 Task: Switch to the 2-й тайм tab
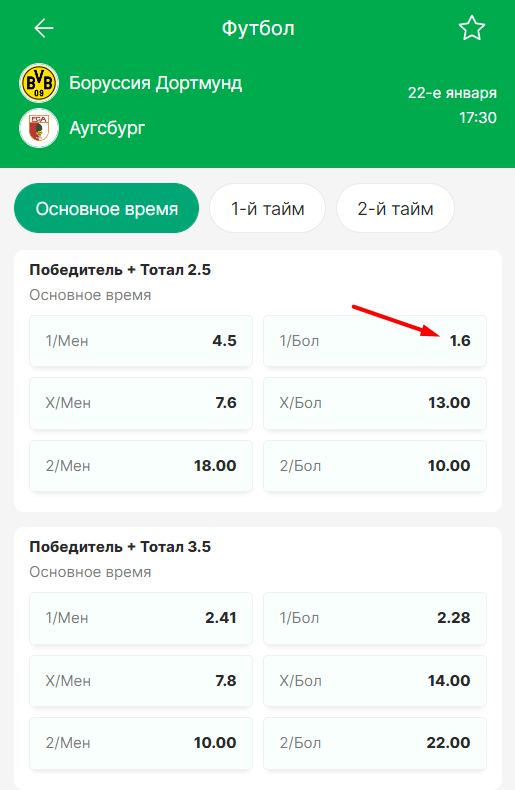click(x=396, y=208)
